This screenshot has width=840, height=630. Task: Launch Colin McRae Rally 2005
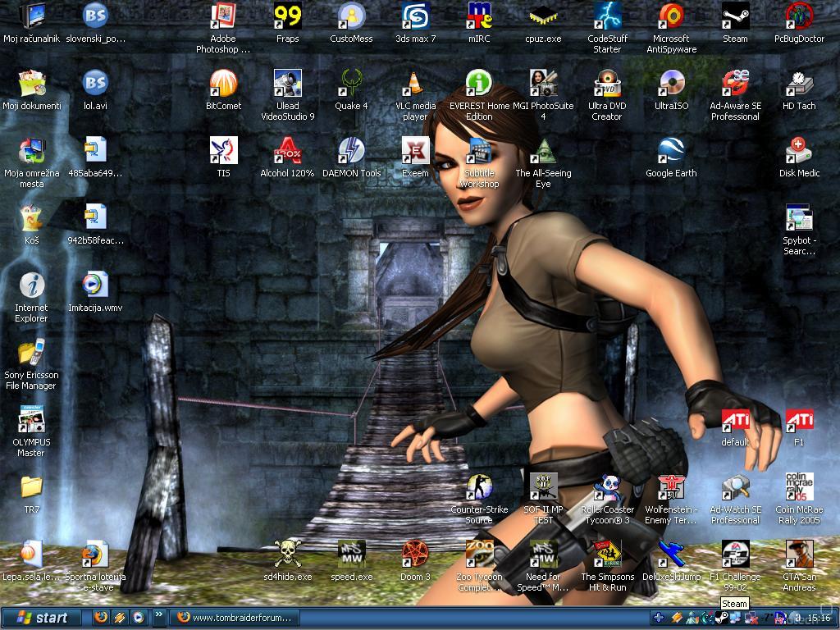799,500
